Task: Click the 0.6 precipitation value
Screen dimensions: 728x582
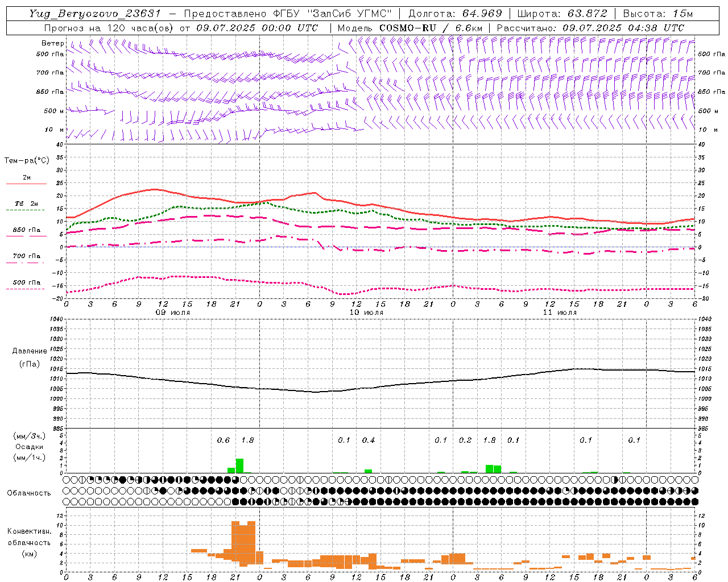Action: point(224,440)
